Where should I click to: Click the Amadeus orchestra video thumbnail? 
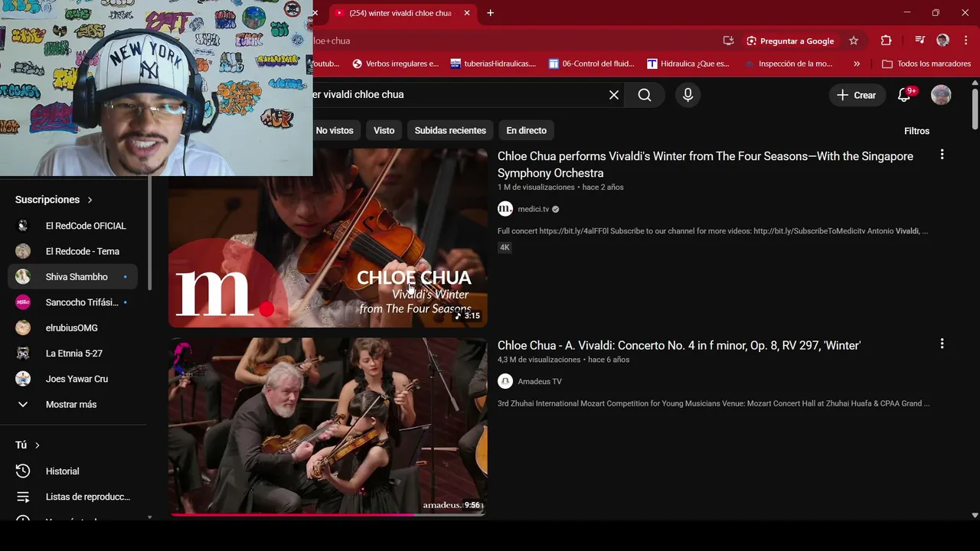[x=328, y=426]
